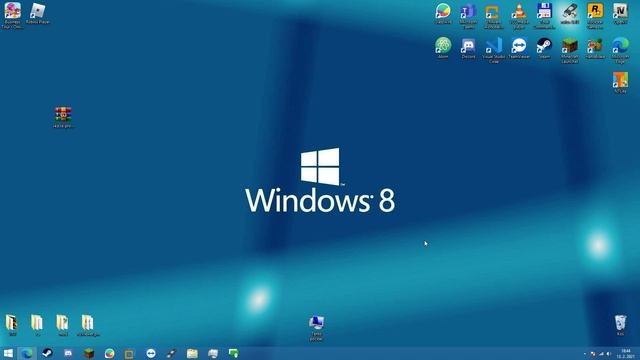Open the first folder with dark thumbnail
This screenshot has height=360, width=640.
click(x=12, y=325)
